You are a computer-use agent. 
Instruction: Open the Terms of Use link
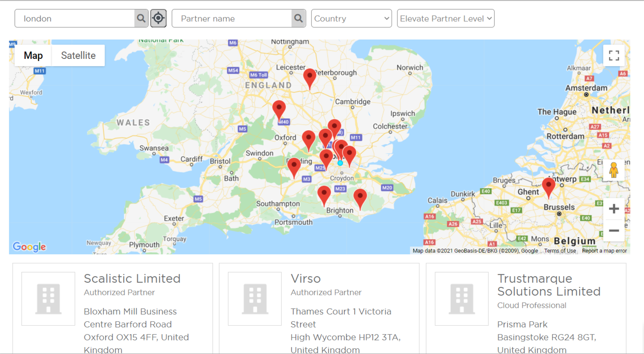560,251
